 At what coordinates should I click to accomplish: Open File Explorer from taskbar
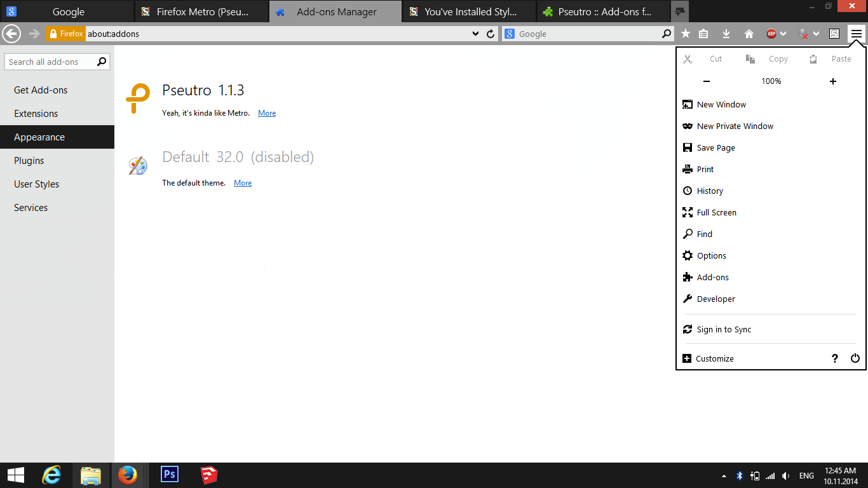pos(91,475)
